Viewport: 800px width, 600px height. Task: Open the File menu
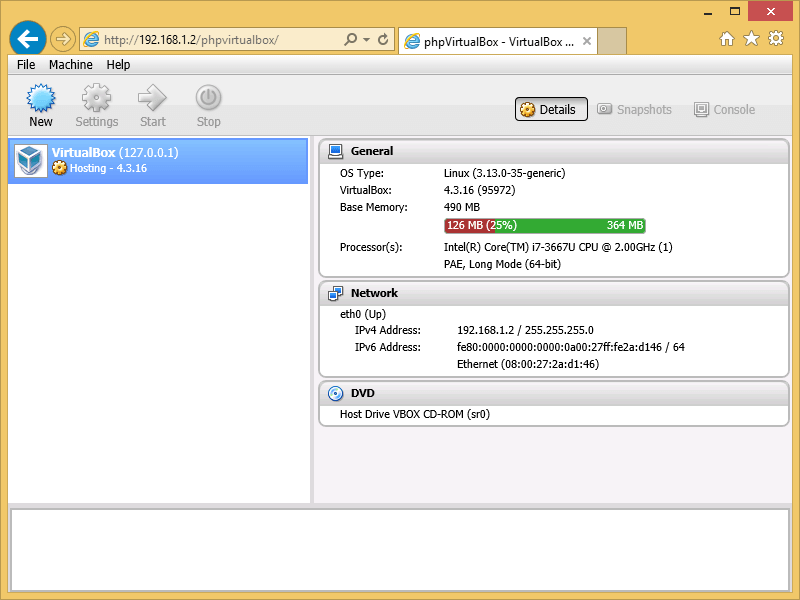(26, 65)
